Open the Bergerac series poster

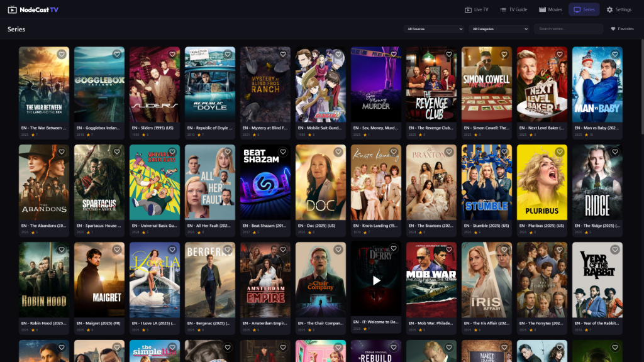[x=210, y=280]
